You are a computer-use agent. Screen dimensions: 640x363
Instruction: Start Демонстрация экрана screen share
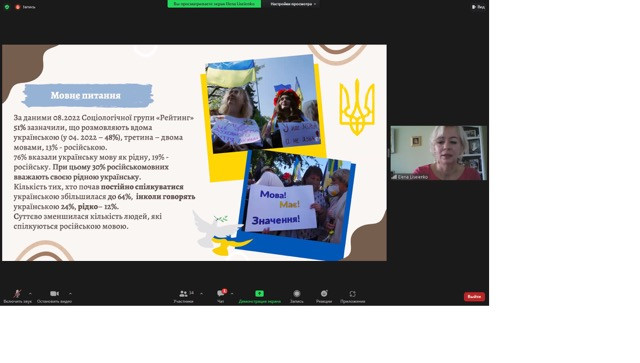click(260, 296)
